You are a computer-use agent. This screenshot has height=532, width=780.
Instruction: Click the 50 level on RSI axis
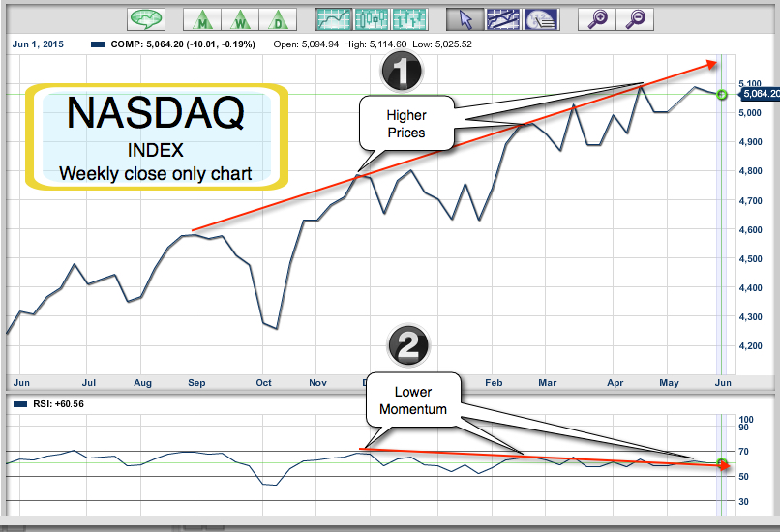click(x=743, y=476)
